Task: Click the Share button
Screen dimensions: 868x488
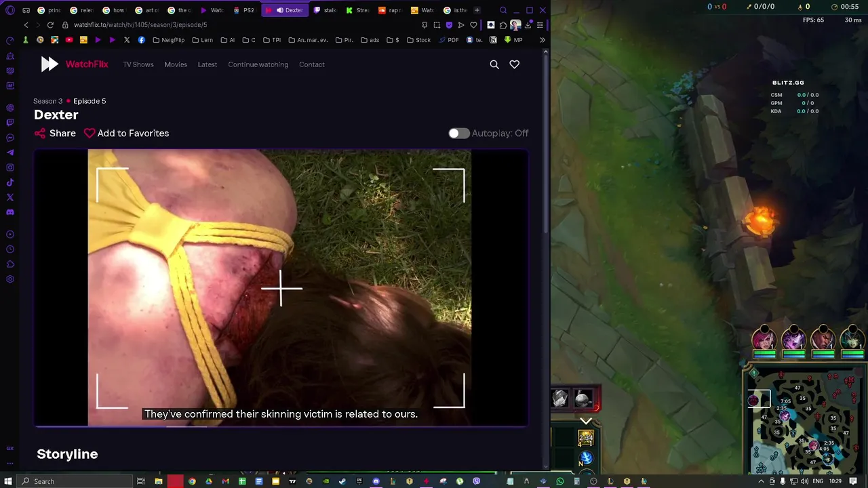Action: coord(55,134)
